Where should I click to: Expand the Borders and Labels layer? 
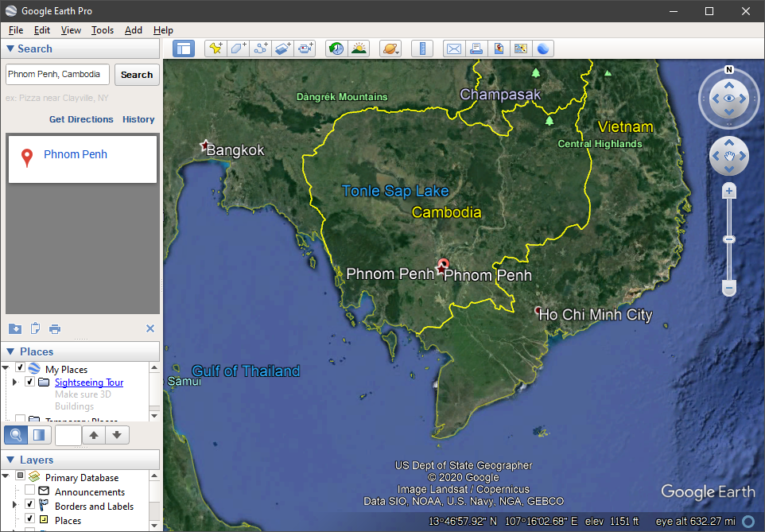coord(14,504)
